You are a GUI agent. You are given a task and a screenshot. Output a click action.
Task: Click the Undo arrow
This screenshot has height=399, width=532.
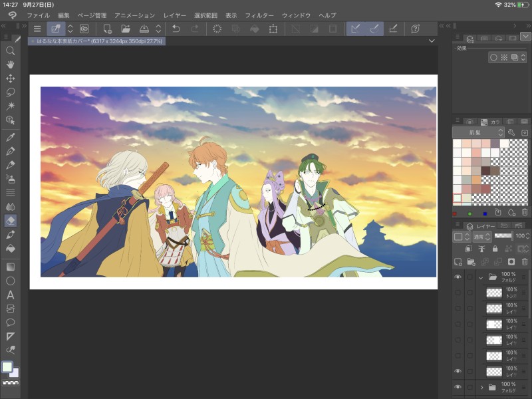[x=176, y=29]
